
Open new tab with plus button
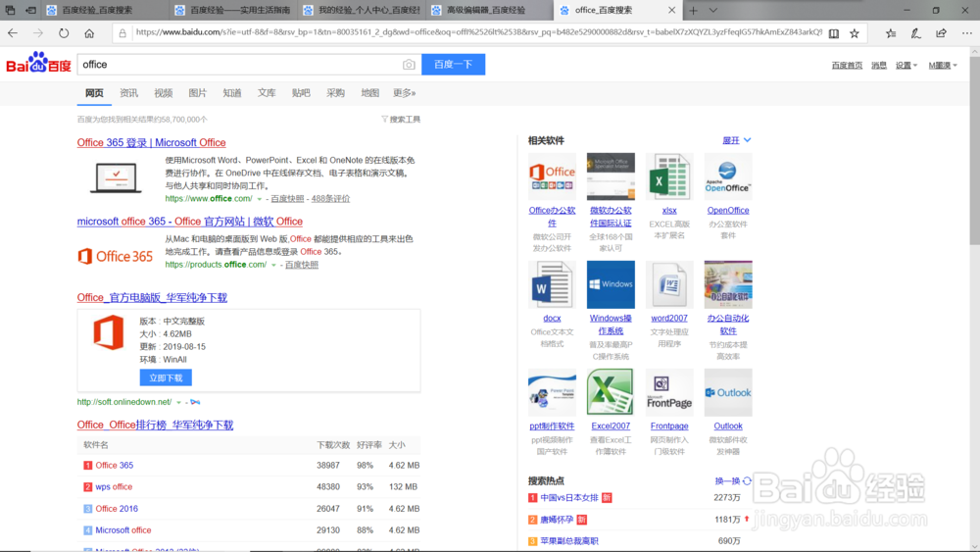pos(693,10)
